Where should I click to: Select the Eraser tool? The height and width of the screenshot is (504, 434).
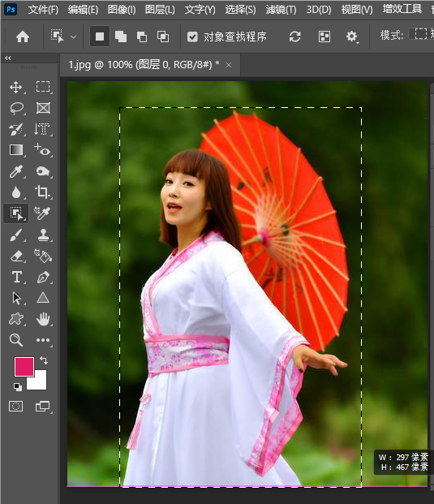pos(16,256)
